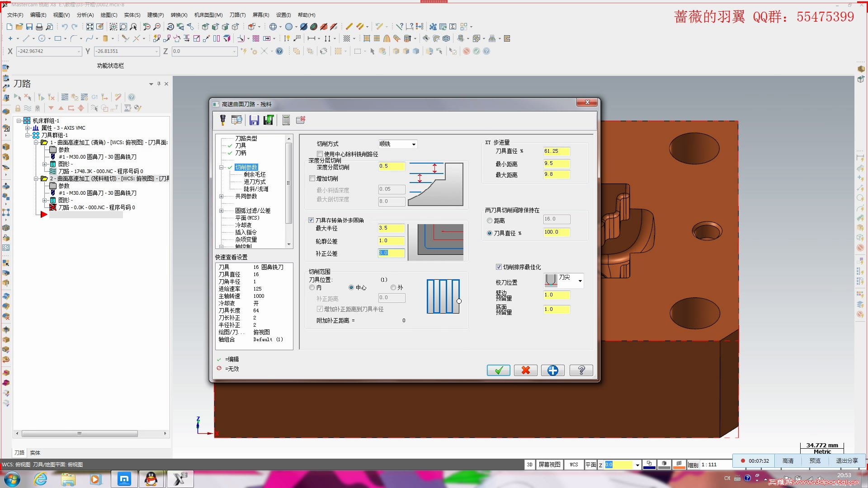Expand the 共同参数 tree node
This screenshot has height=488, width=868.
221,196
